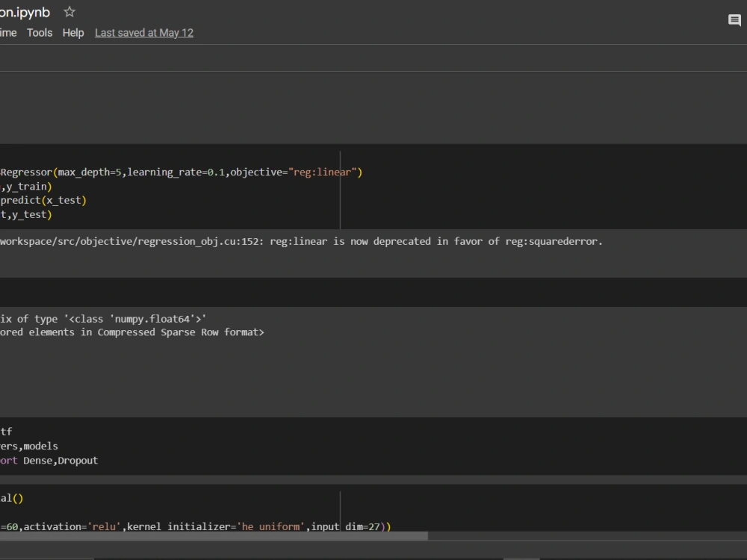Rename the notebook title on.ipynb
This screenshot has height=560, width=747.
25,11
